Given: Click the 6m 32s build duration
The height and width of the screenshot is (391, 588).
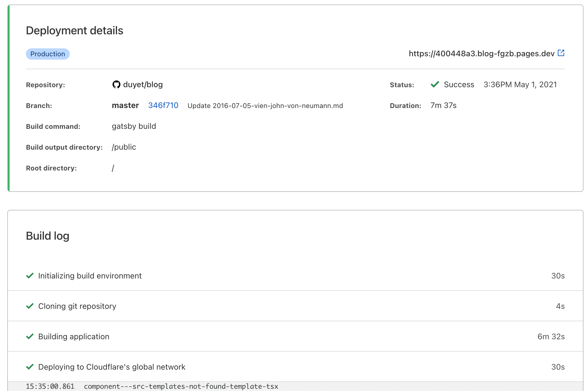Looking at the screenshot, I should [x=551, y=336].
